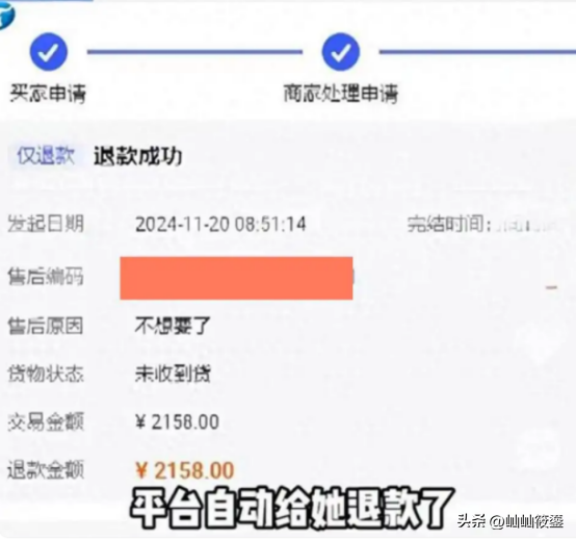This screenshot has width=576, height=541.
Task: Click the 完结时间 label
Action: [449, 224]
